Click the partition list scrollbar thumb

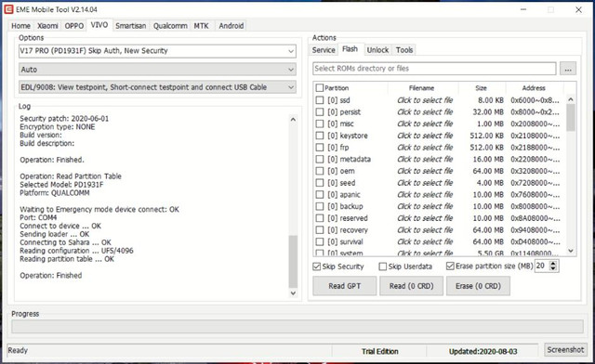[571, 118]
